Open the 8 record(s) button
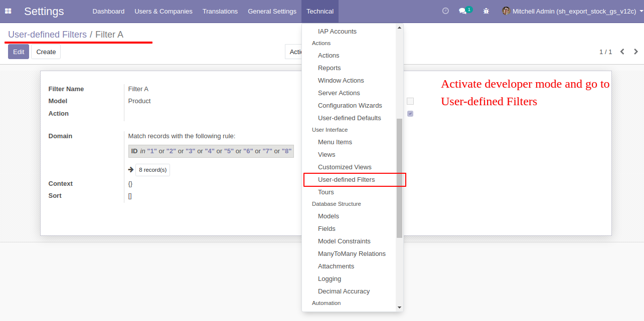 coord(152,170)
